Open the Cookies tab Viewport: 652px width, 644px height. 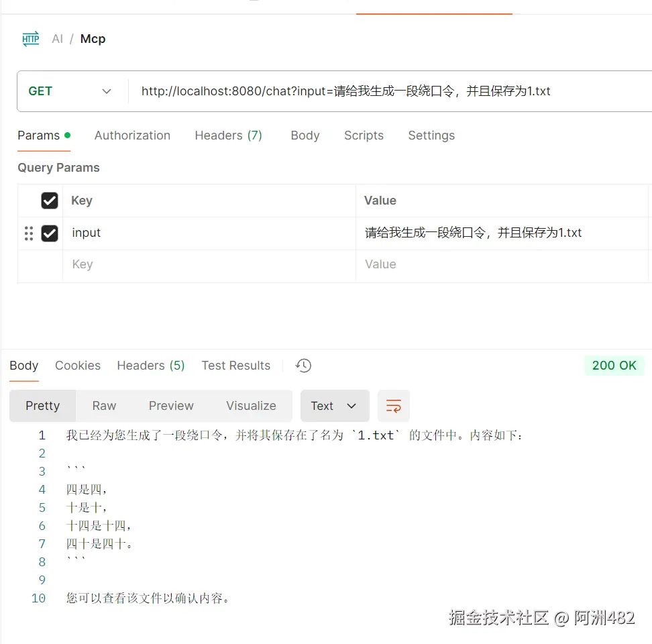tap(78, 366)
